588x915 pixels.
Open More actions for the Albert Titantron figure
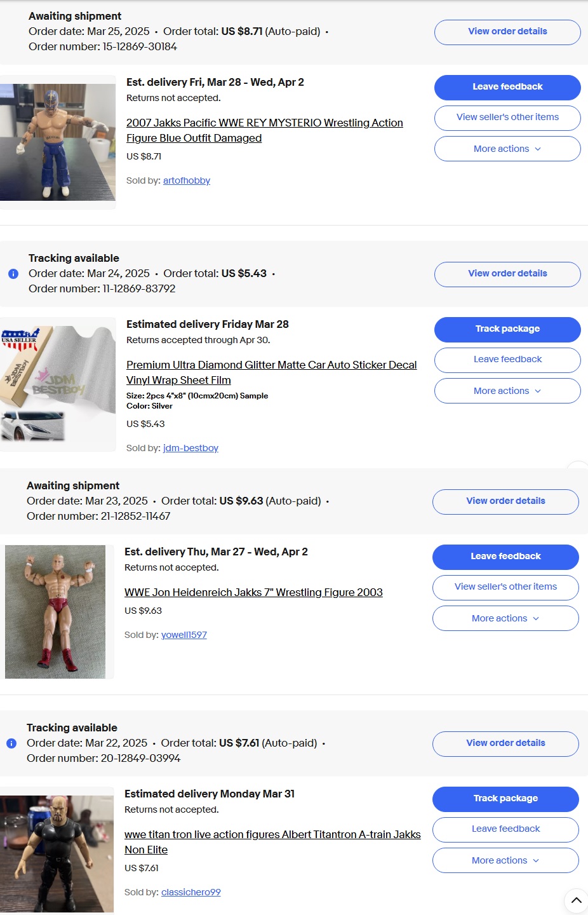[505, 860]
